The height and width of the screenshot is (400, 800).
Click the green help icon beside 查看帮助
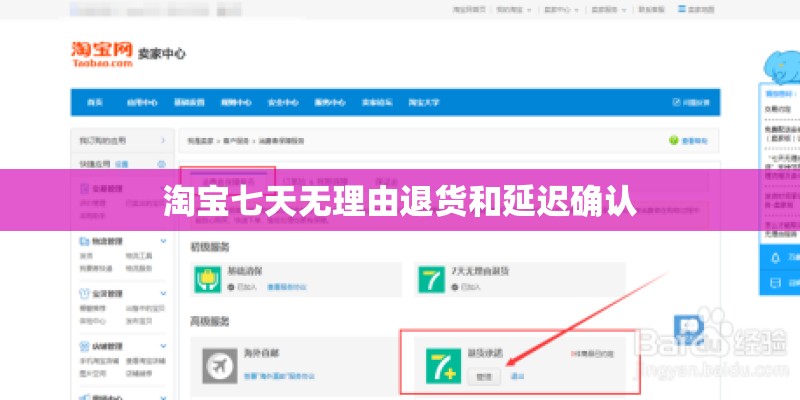coord(673,140)
